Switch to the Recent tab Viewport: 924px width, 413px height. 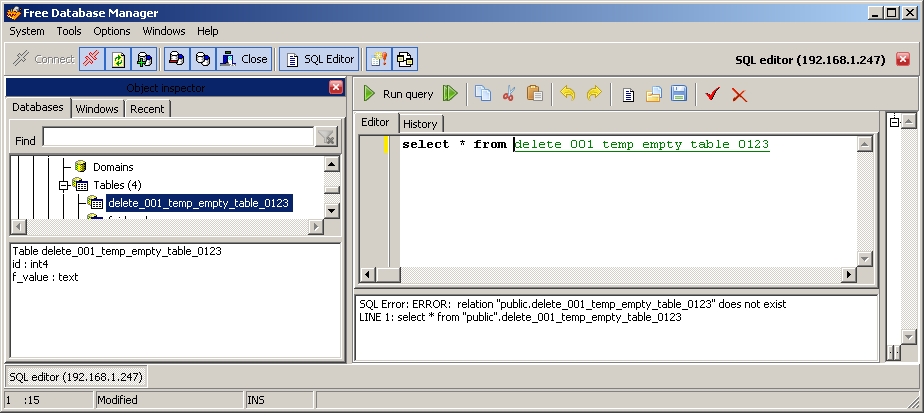click(x=147, y=109)
